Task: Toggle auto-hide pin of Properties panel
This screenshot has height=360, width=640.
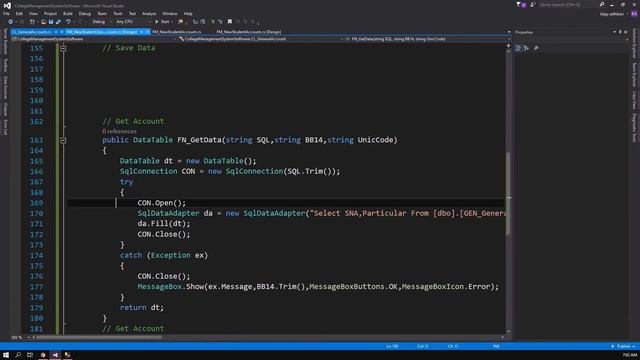Action: (x=620, y=32)
